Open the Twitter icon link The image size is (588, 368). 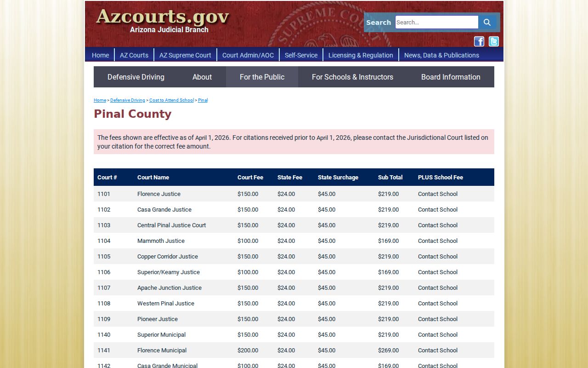coord(494,41)
